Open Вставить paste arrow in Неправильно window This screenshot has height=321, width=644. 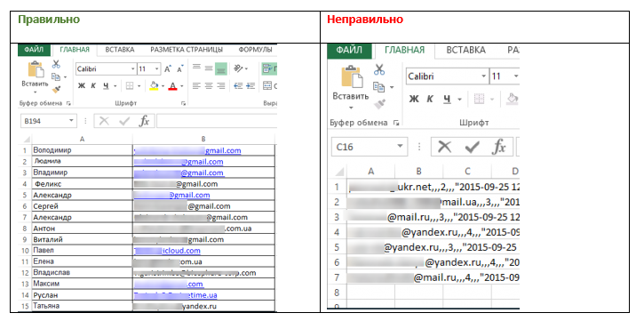click(x=351, y=108)
